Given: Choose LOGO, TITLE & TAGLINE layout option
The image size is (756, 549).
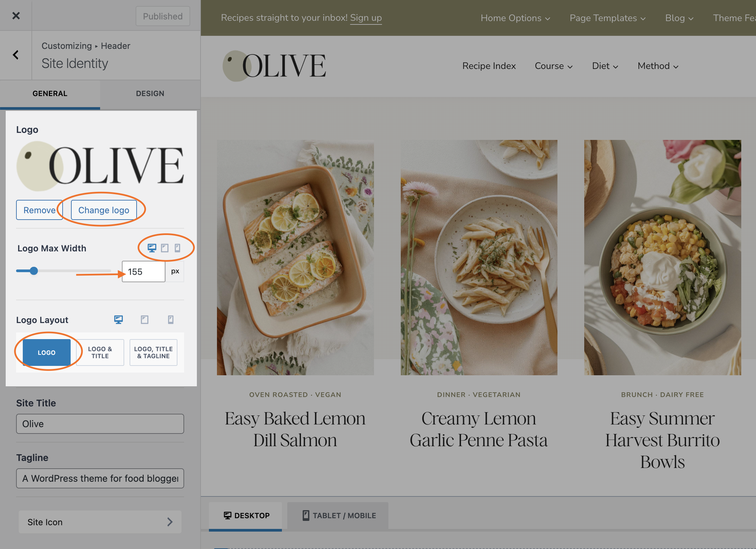Looking at the screenshot, I should point(153,352).
